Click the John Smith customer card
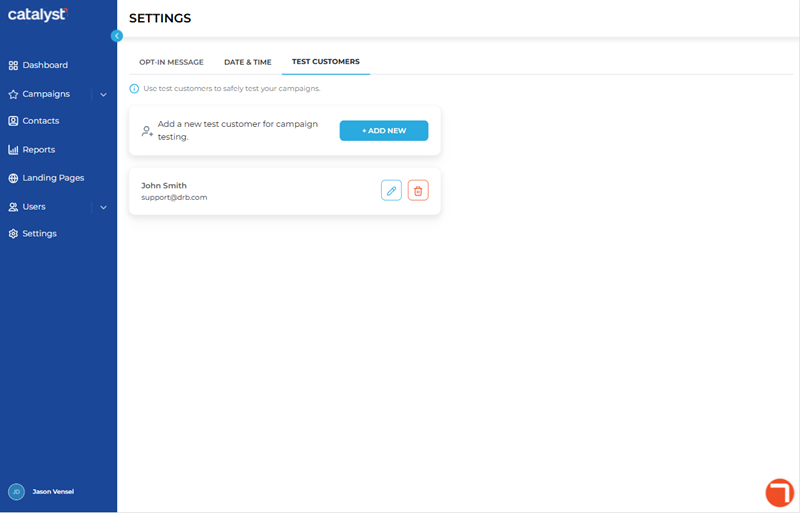Image resolution: width=800 pixels, height=513 pixels. pos(285,191)
